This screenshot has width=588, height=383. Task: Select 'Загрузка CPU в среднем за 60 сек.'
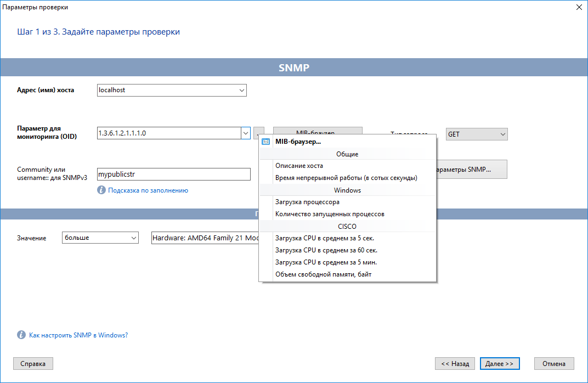click(326, 250)
